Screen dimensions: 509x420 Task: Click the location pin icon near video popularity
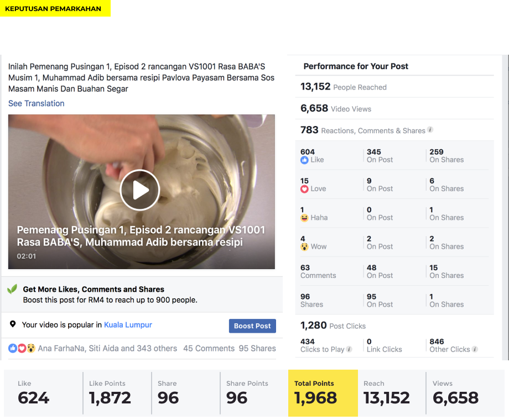click(13, 324)
